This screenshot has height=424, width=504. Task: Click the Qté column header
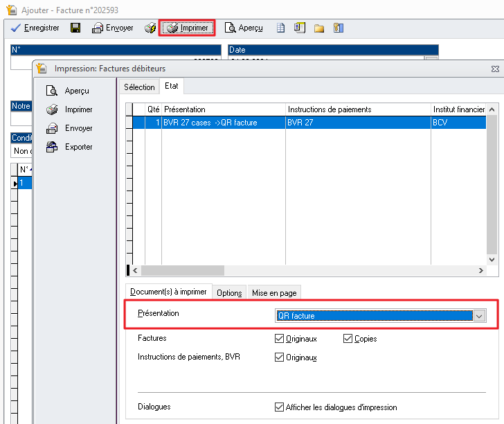tap(153, 109)
